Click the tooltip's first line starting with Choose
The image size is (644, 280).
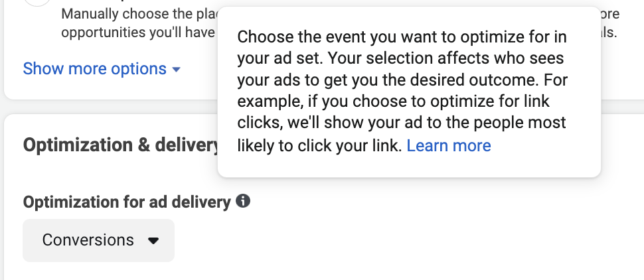pos(402,37)
